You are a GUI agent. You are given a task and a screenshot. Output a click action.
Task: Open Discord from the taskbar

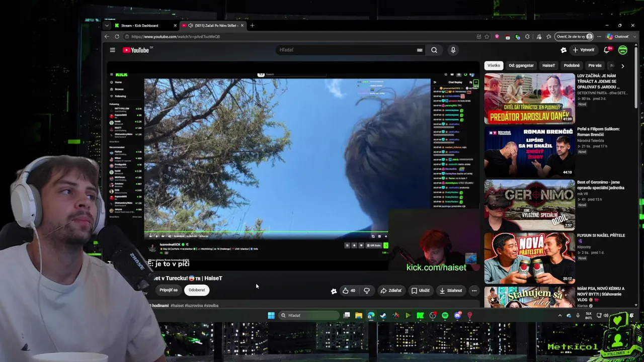point(457,315)
